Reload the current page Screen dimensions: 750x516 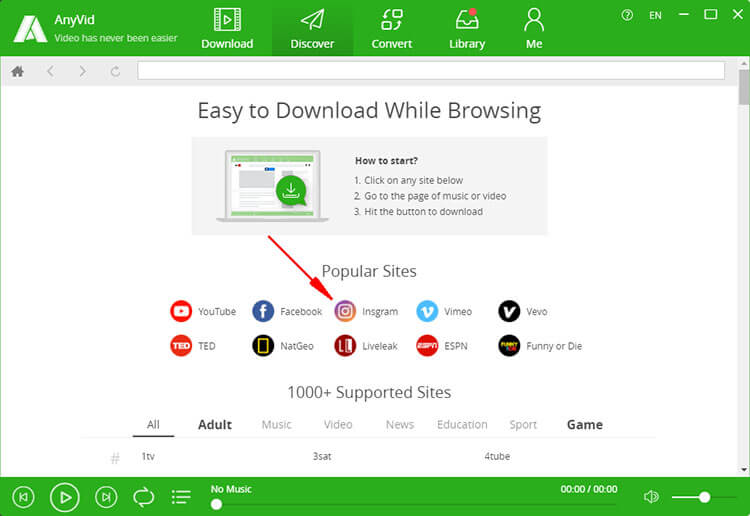tap(115, 72)
